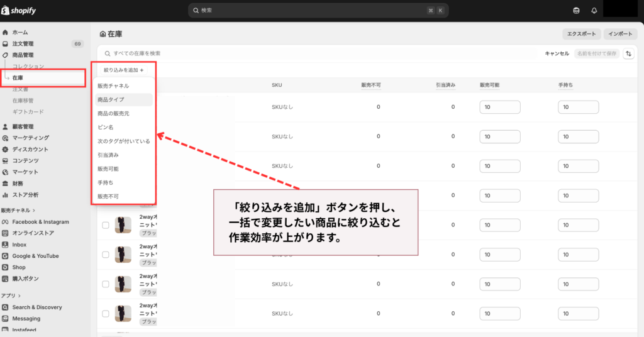644x337 pixels.
Task: Click the 在庫 page title icon
Action: click(103, 34)
